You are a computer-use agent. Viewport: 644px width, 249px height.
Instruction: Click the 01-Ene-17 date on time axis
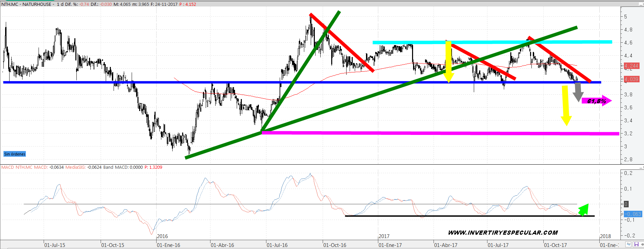tap(390, 245)
